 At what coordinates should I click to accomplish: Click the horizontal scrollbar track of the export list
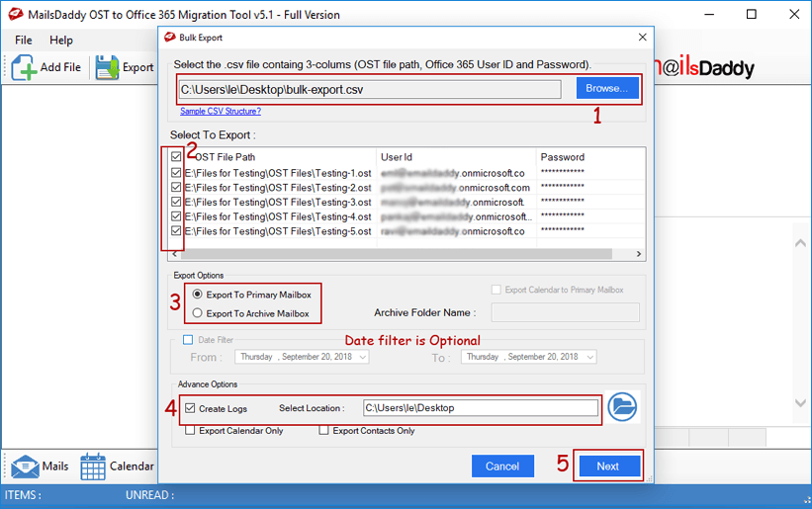397,254
